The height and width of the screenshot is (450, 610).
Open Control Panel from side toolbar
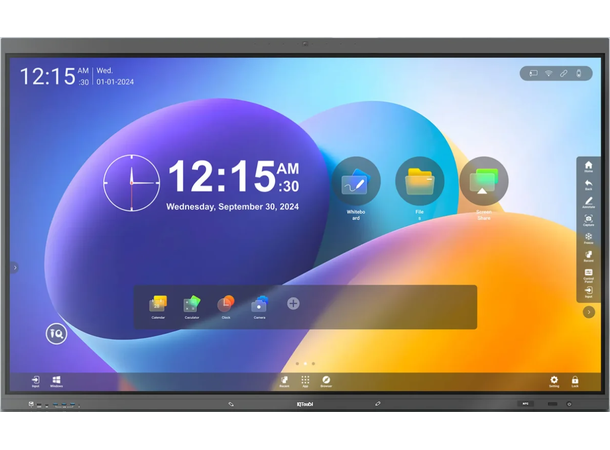(588, 275)
